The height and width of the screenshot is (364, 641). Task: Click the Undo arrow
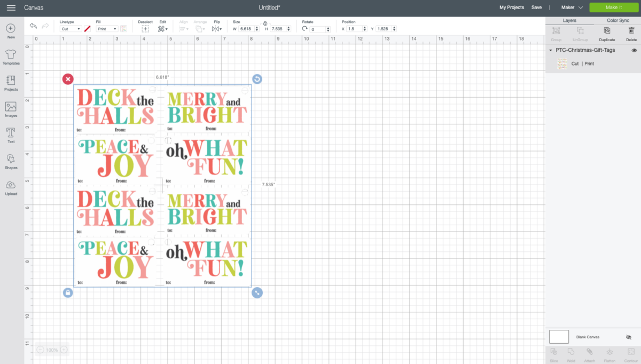pyautogui.click(x=33, y=25)
